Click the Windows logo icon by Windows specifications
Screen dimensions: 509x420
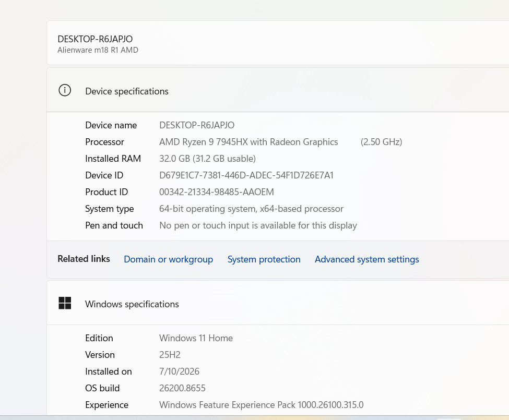coord(65,303)
